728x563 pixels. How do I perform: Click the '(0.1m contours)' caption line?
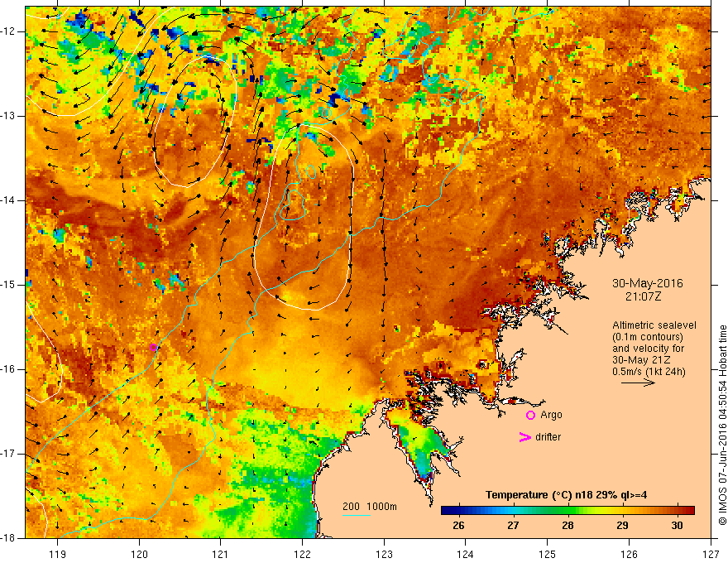(648, 337)
